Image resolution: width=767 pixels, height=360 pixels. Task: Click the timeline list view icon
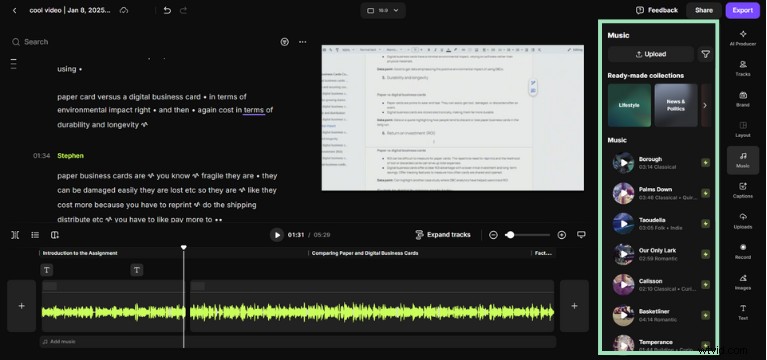[35, 235]
